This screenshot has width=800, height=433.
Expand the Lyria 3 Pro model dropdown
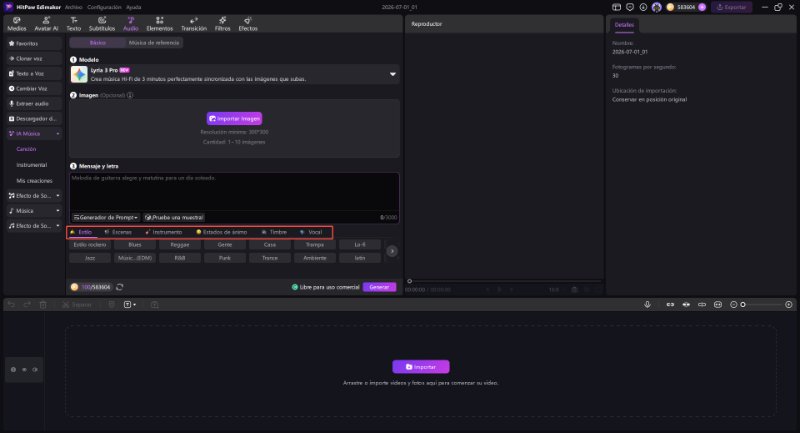[x=392, y=74]
